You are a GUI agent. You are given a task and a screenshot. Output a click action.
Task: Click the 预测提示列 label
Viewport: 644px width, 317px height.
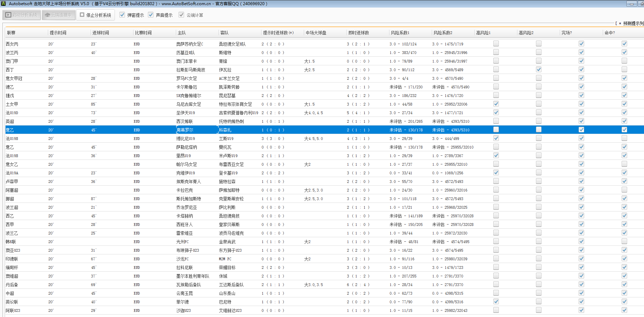coord(633,23)
